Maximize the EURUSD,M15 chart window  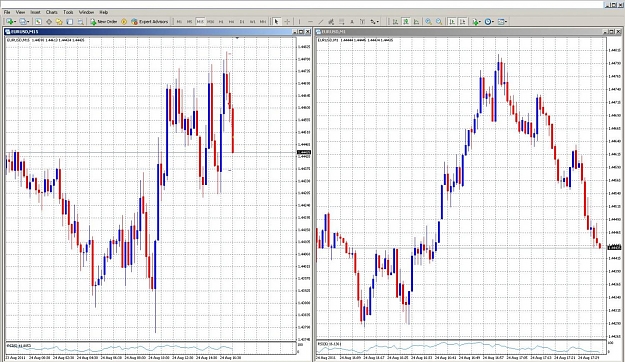301,31
